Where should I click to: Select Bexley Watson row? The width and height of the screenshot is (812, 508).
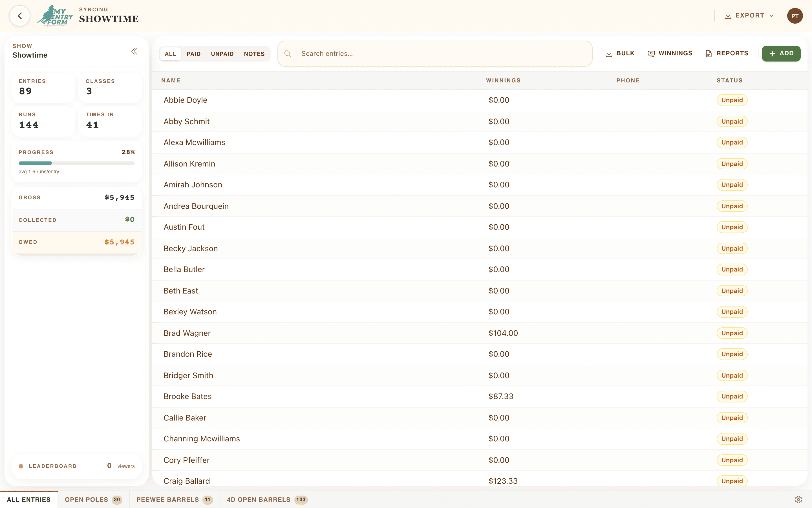[480, 312]
